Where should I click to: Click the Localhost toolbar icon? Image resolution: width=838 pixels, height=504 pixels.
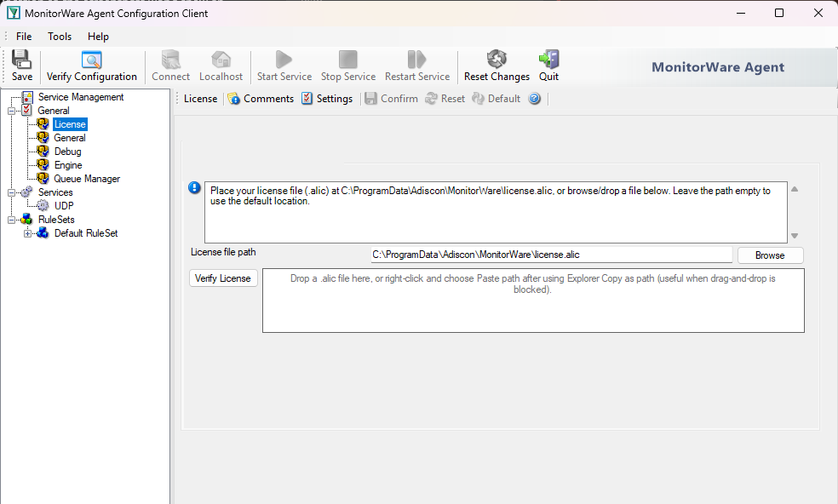[221, 66]
